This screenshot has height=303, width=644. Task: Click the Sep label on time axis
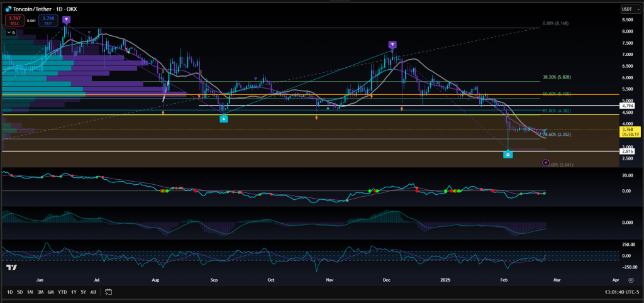click(214, 280)
